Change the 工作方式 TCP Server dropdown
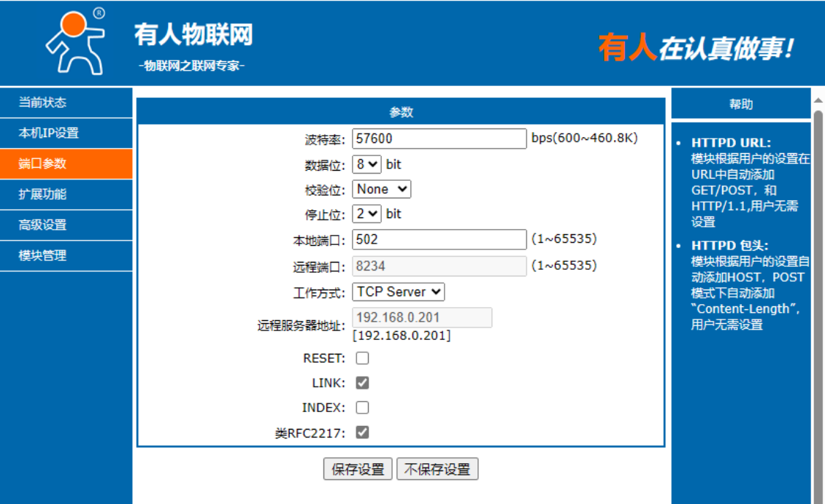Viewport: 825px width, 504px height. (398, 292)
